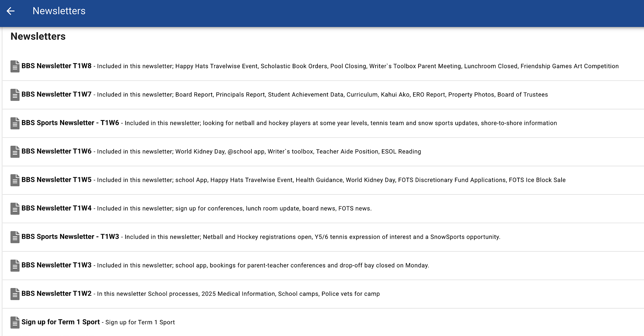The height and width of the screenshot is (336, 644).
Task: Click T1W2 description about School processes
Action: [238, 294]
